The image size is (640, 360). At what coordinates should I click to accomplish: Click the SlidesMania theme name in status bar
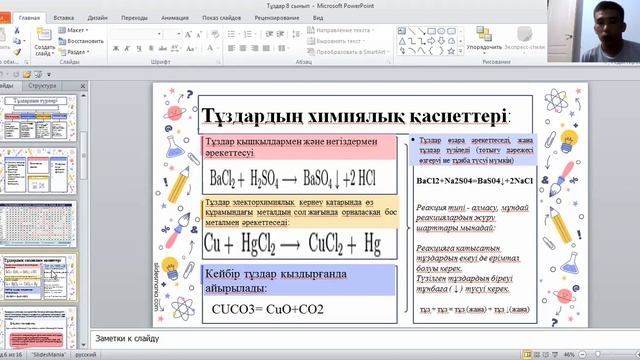49,355
